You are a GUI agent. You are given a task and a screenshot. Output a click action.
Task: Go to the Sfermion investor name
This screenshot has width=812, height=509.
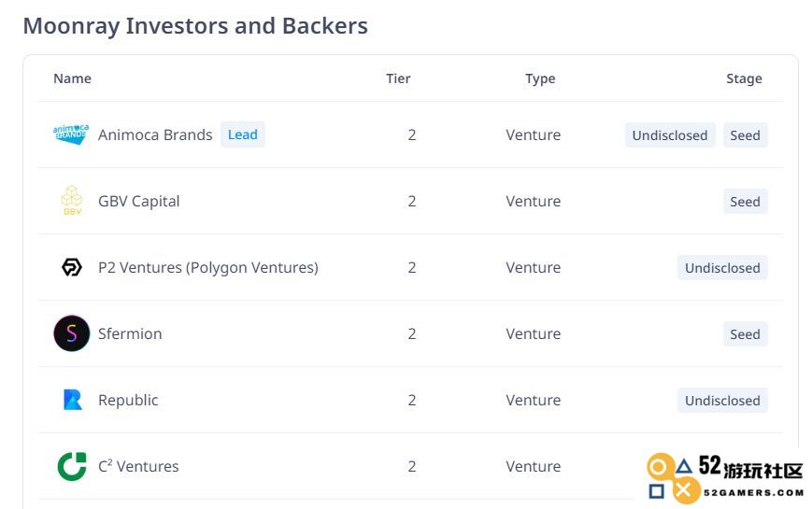pos(130,333)
